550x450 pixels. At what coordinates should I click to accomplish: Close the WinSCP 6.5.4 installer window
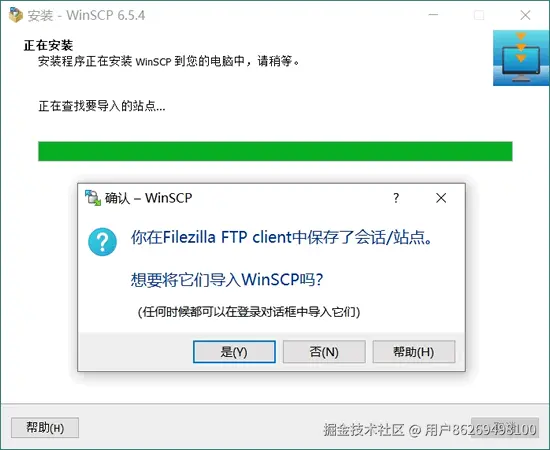coord(525,15)
